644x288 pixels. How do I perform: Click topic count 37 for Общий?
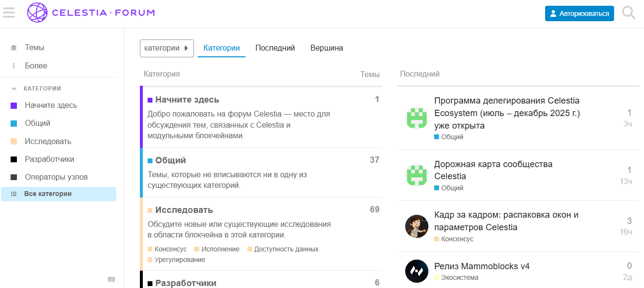pos(375,160)
